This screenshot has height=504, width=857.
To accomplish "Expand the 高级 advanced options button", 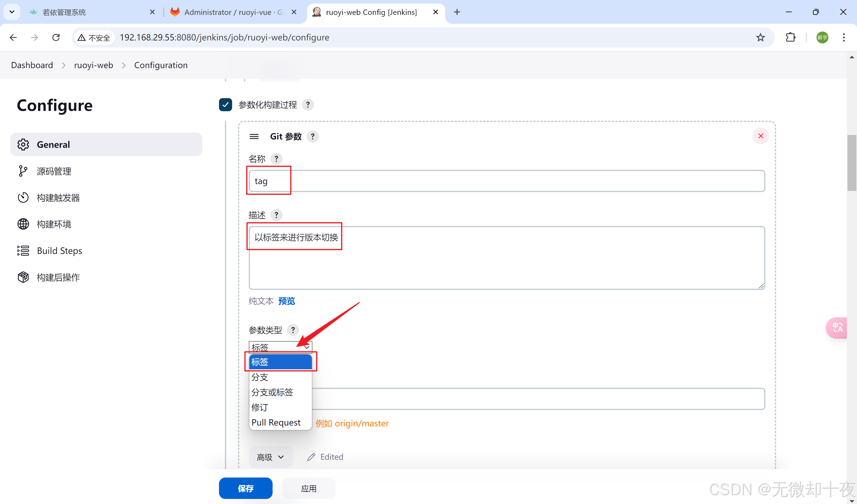I will pyautogui.click(x=270, y=457).
